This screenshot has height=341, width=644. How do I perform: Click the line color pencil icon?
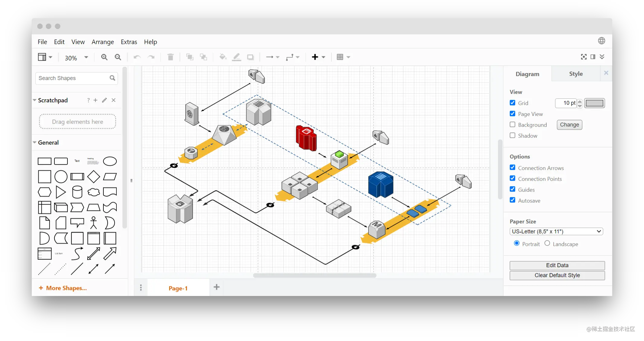[236, 57]
